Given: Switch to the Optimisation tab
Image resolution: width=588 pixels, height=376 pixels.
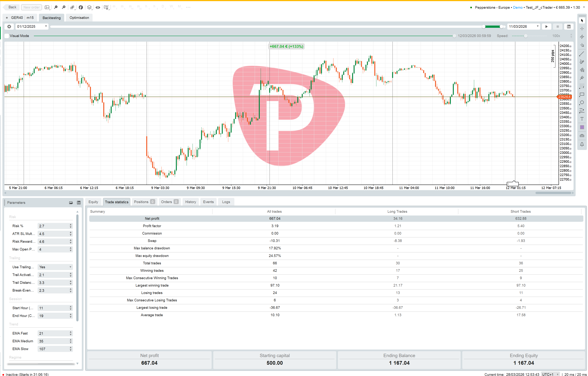Looking at the screenshot, I should (x=79, y=18).
